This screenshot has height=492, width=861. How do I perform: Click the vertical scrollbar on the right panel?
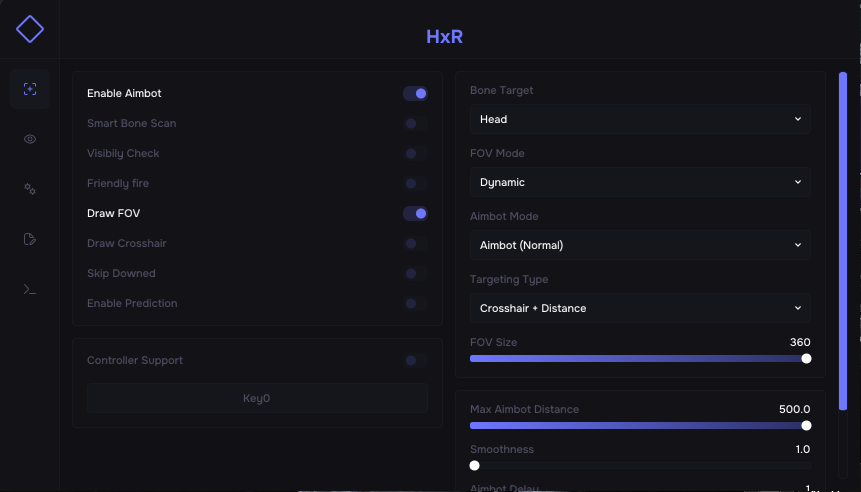coord(843,200)
